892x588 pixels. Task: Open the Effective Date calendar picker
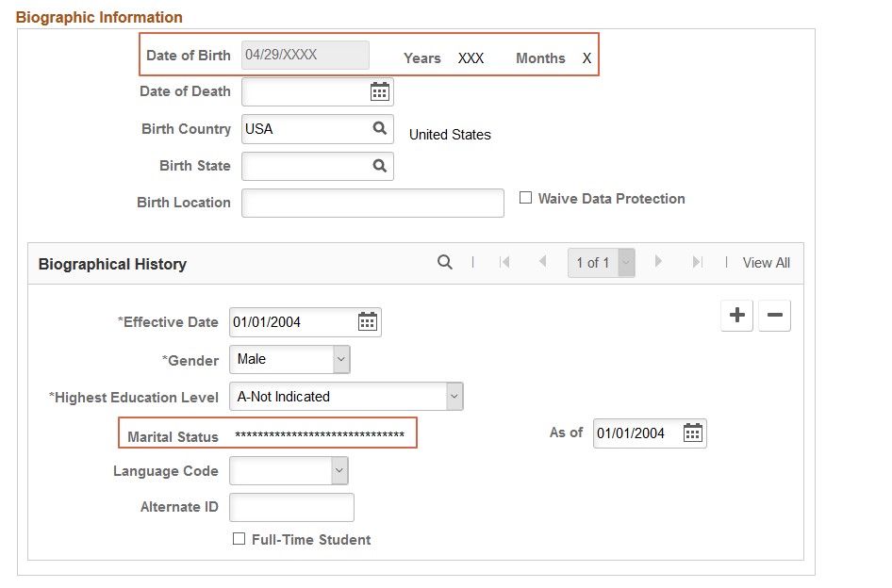tap(368, 322)
